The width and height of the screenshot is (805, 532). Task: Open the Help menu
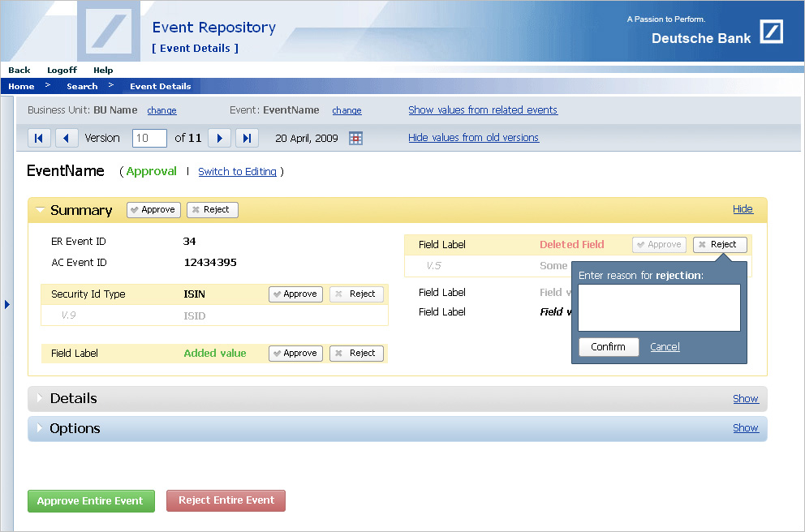(103, 71)
